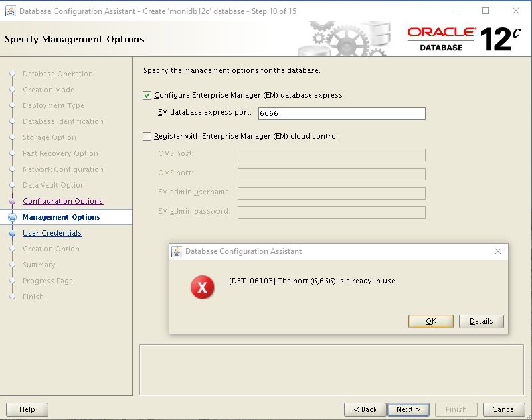Click the empty message area at bottom
This screenshot has height=420, width=532.
click(x=331, y=370)
